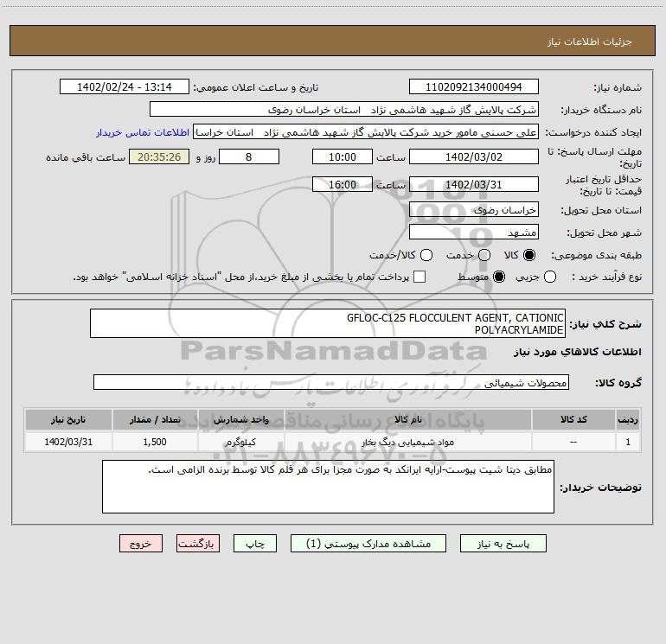Choose the جزیی purchase type radio
666x644 pixels.
tap(549, 277)
